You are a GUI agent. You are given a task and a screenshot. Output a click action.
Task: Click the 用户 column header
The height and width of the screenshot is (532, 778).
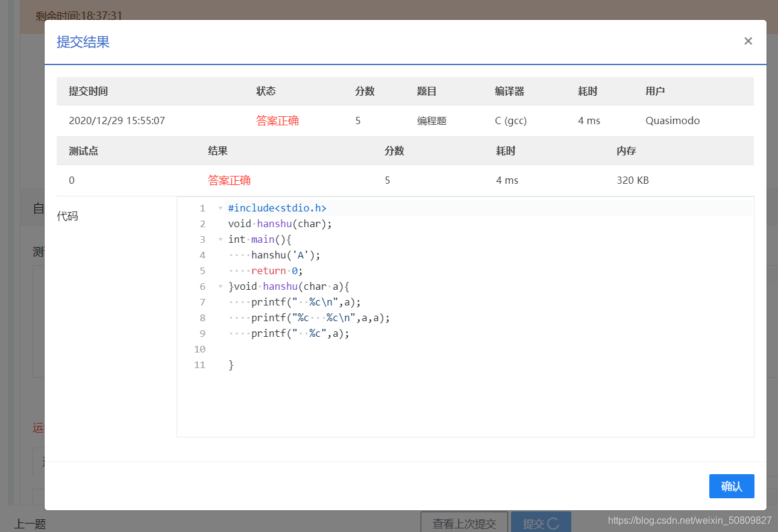tap(655, 91)
